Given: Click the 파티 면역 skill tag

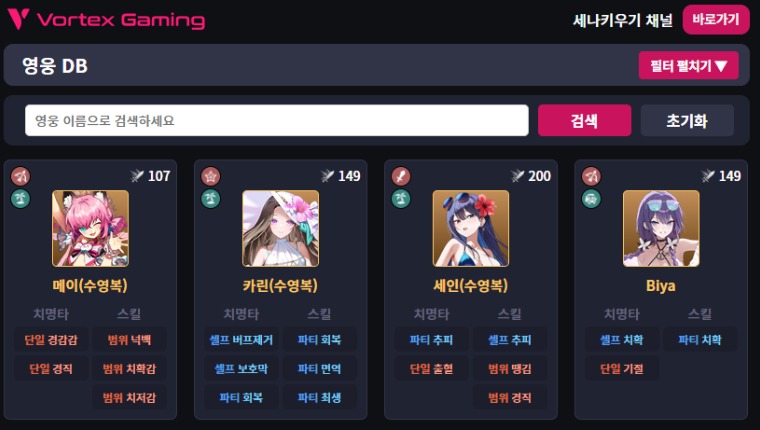Looking at the screenshot, I should coord(319,368).
